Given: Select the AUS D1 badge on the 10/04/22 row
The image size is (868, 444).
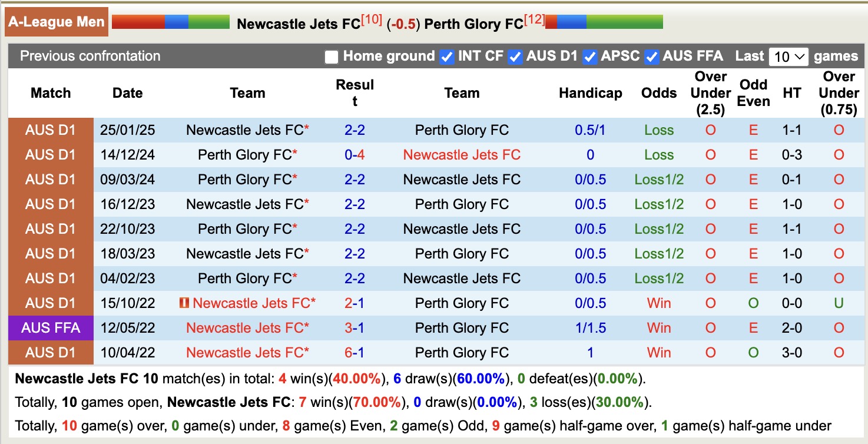Looking at the screenshot, I should (49, 352).
